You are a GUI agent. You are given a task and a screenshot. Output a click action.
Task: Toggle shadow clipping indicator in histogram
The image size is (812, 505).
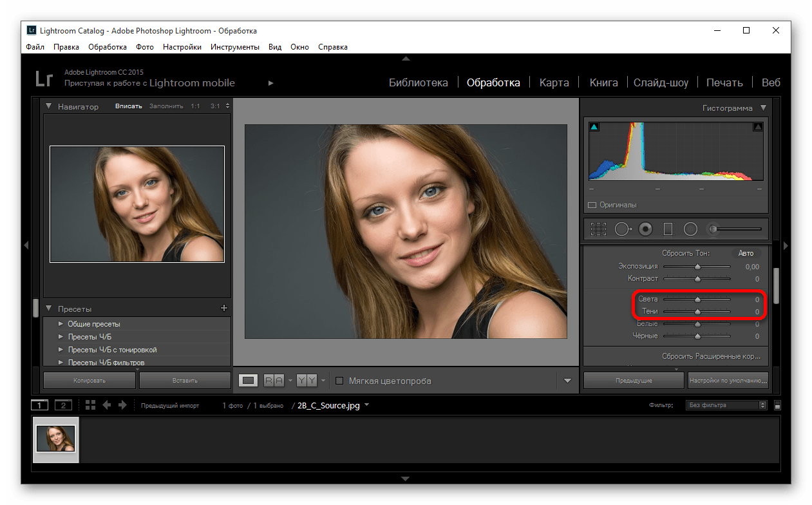(594, 128)
